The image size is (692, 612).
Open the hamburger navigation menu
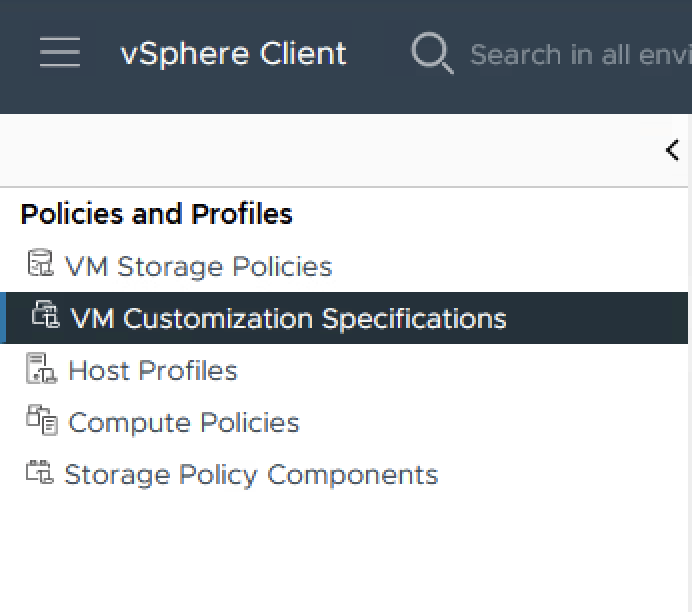coord(60,53)
